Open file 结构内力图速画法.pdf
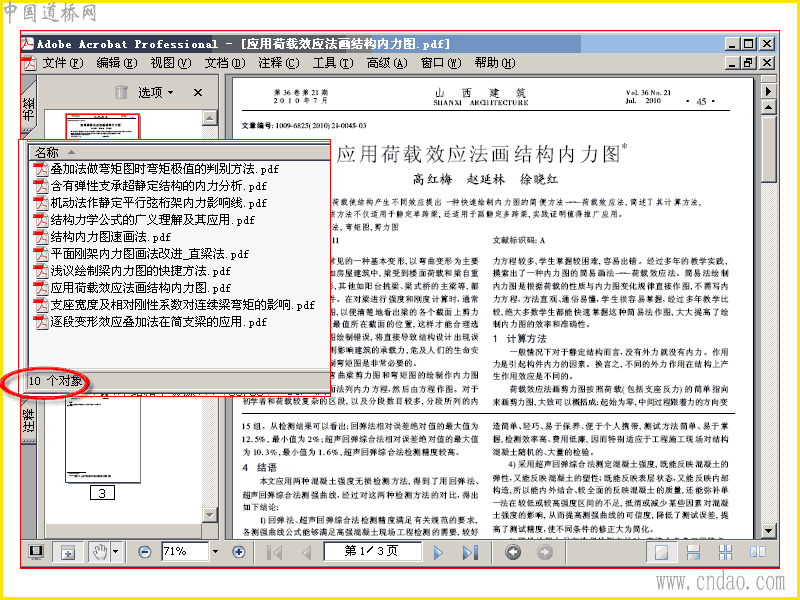The height and width of the screenshot is (600, 800). coord(110,237)
